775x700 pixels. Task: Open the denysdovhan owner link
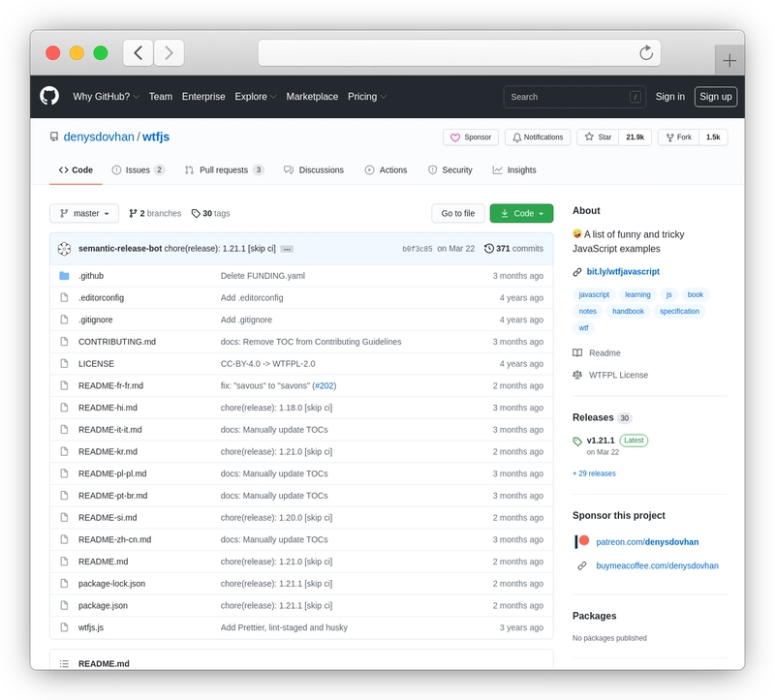coord(99,137)
